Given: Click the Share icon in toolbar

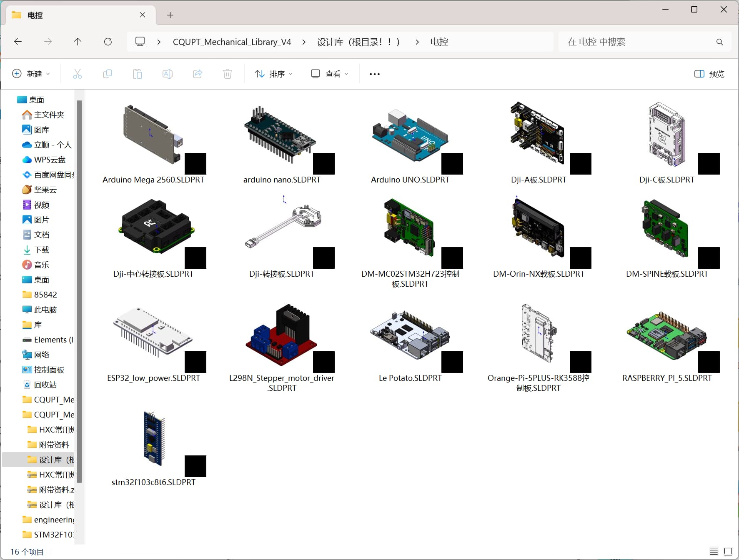Looking at the screenshot, I should coord(198,74).
